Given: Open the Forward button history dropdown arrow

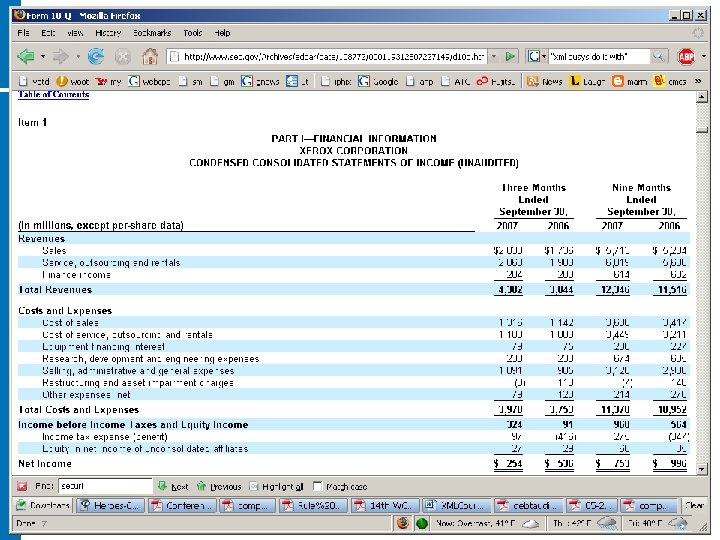Looking at the screenshot, I should (x=78, y=56).
